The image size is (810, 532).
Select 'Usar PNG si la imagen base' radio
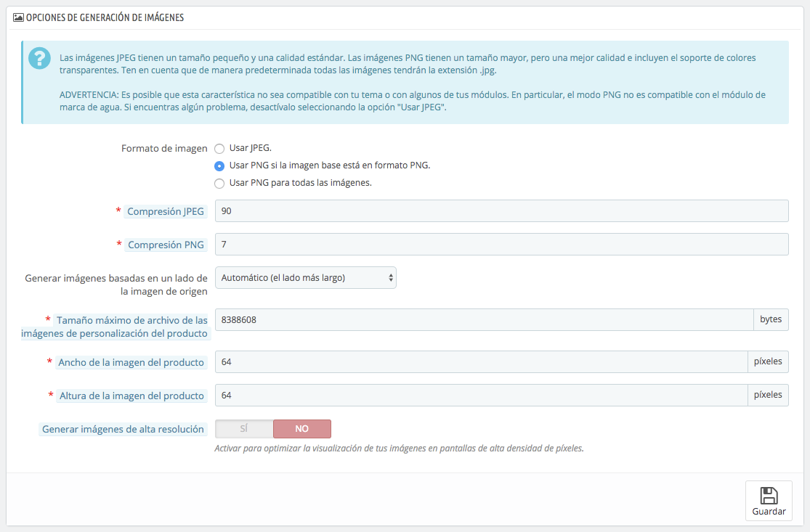pos(219,166)
